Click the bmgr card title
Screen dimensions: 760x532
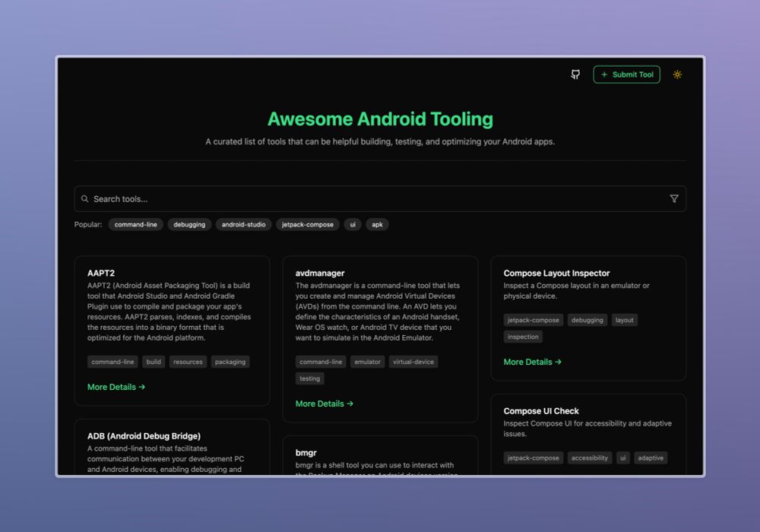point(306,452)
